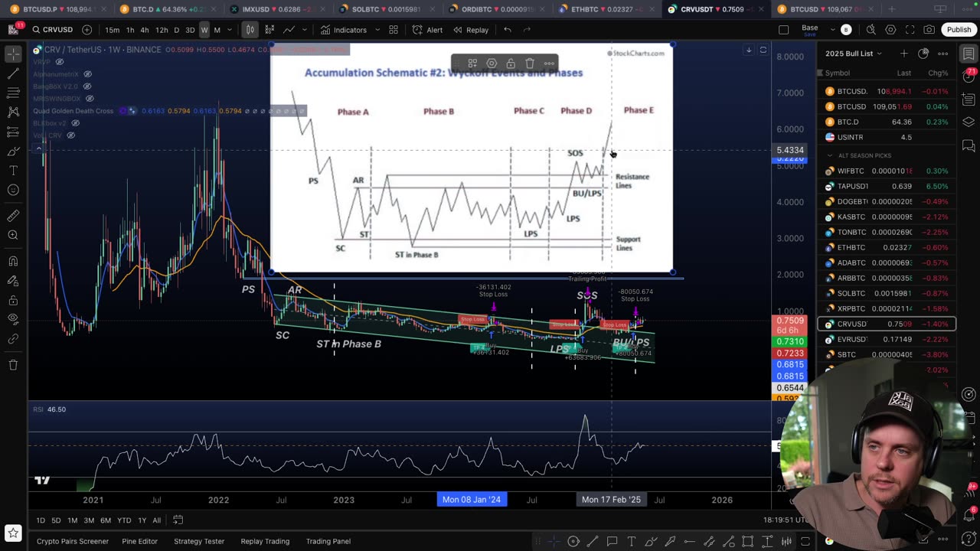Click the Mon 08 Jan '24 time axis marker
Screen dimensions: 980x551
pyautogui.click(x=472, y=500)
